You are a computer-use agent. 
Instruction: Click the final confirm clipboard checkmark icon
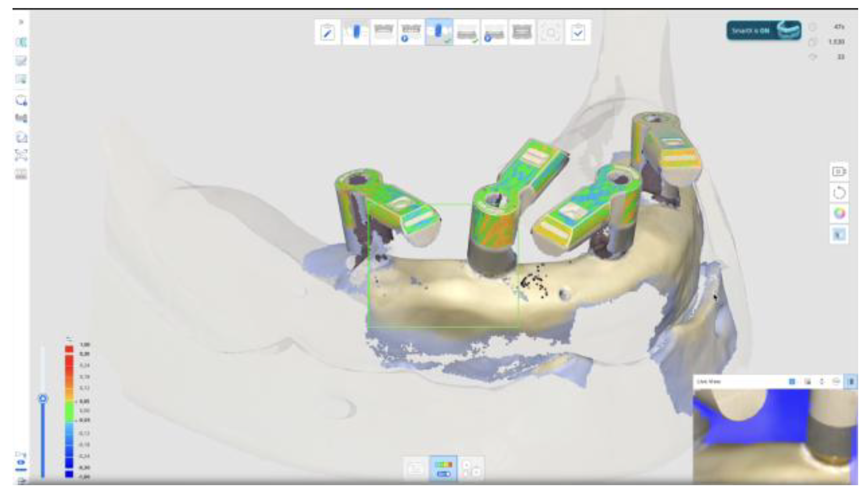tap(578, 32)
